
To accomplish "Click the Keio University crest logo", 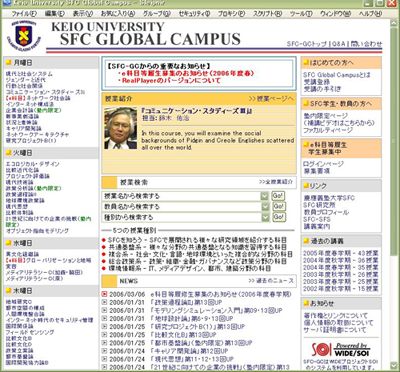I will (23, 36).
